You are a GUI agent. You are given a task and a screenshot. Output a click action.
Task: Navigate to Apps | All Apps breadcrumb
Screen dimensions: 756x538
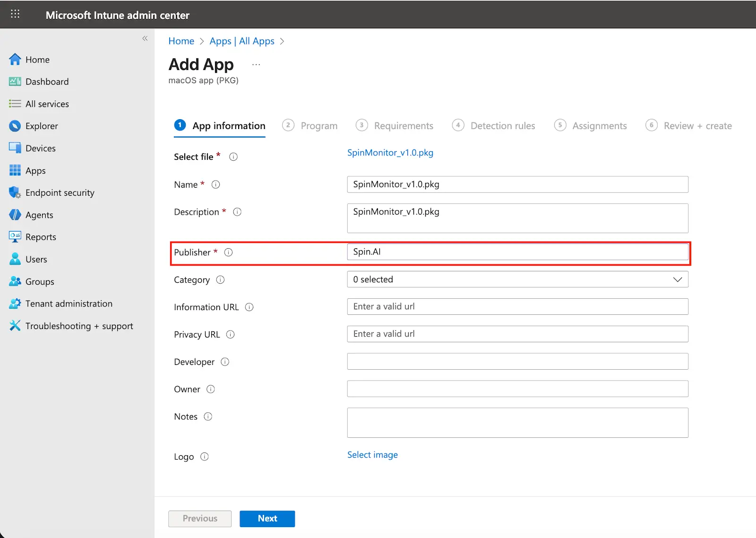(x=242, y=41)
